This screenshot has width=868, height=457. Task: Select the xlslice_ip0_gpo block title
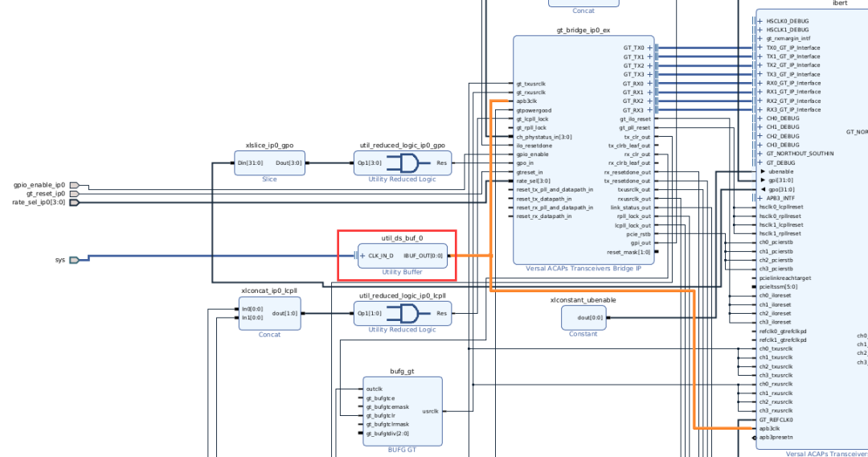coord(268,146)
